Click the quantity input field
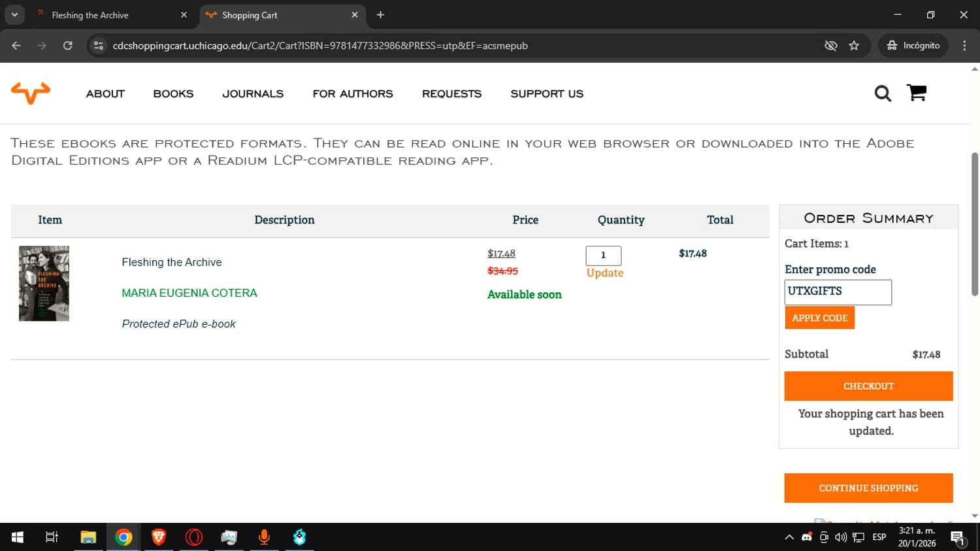This screenshot has width=980, height=551. (x=603, y=256)
